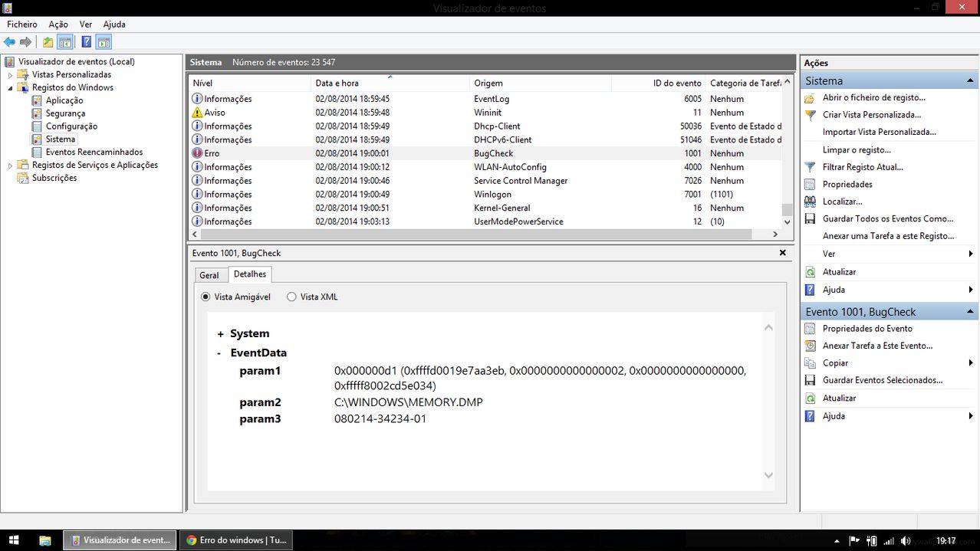This screenshot has width=980, height=551.
Task: Click the funnel icon beside Criar Vista Personalizada
Action: 810,115
